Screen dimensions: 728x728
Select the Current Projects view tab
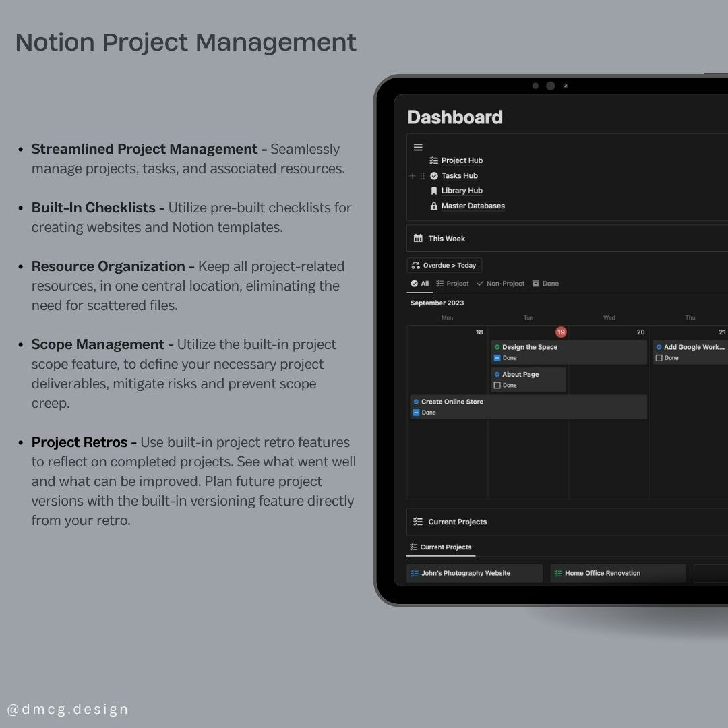point(441,547)
